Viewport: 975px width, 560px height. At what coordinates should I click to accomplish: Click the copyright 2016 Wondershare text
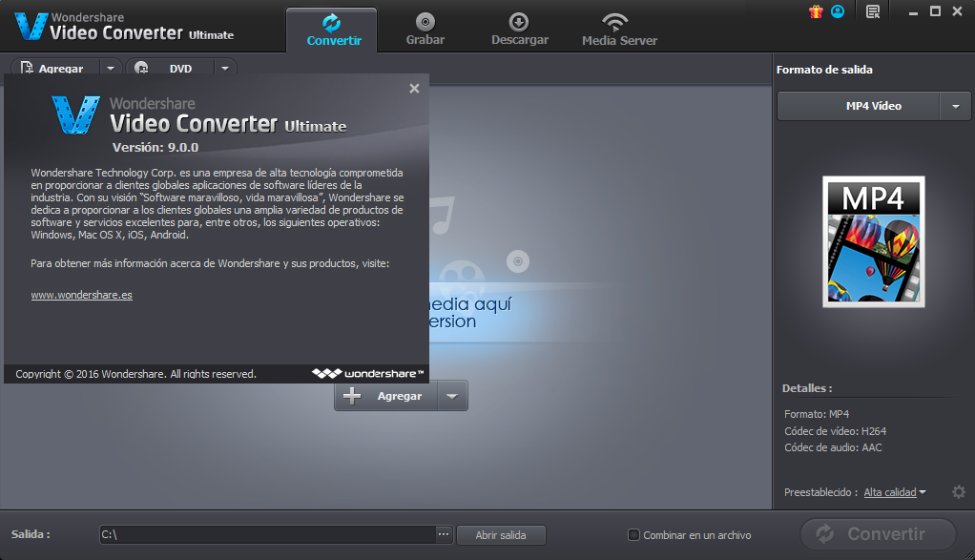click(x=135, y=374)
